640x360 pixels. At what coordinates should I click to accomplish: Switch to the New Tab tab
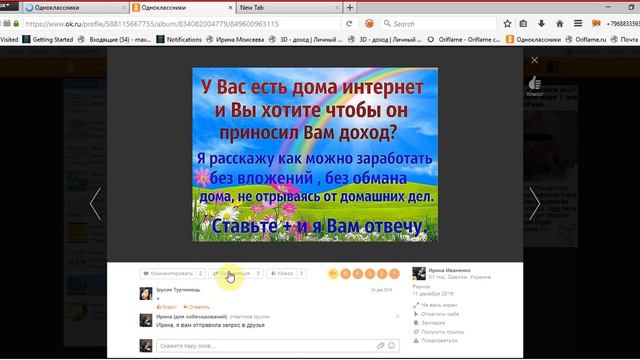pos(289,8)
